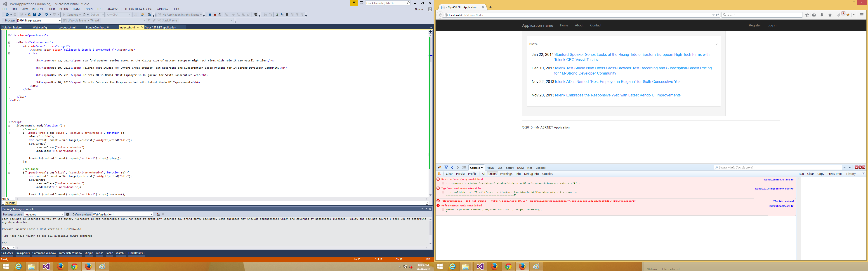Open the Process iisexpress.exe dropdown
The width and height of the screenshot is (868, 271).
pos(60,21)
